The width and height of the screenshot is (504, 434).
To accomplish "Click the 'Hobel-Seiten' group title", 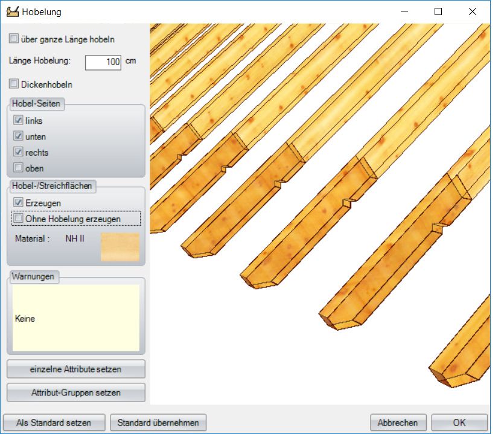I will (x=36, y=103).
